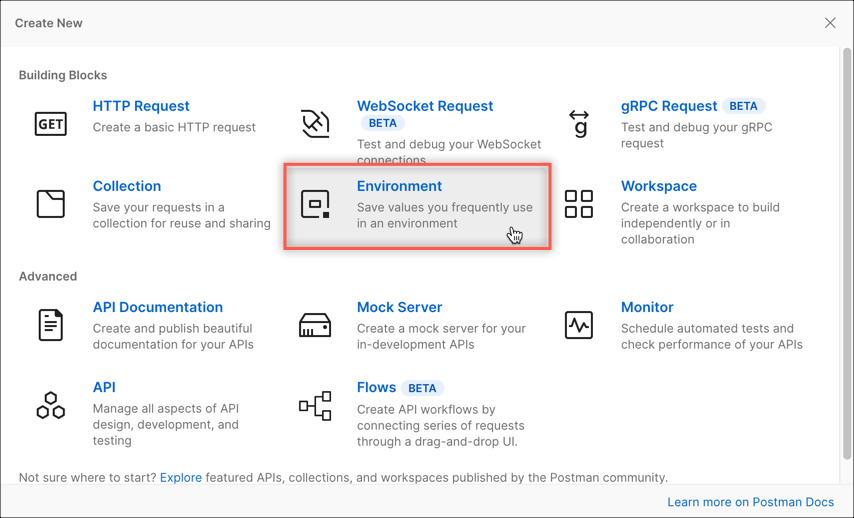Screen dimensions: 854x518
Task: Select the WebSocket Request title
Action: tap(425, 106)
